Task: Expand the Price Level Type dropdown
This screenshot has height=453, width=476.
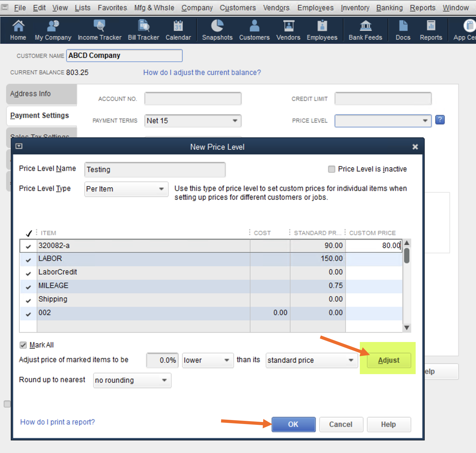Action: pyautogui.click(x=161, y=189)
